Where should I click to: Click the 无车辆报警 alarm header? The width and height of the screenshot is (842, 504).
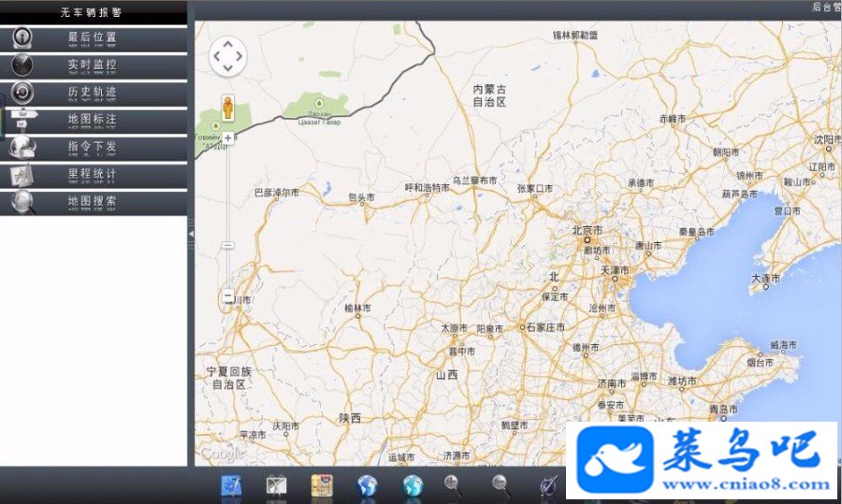click(94, 12)
